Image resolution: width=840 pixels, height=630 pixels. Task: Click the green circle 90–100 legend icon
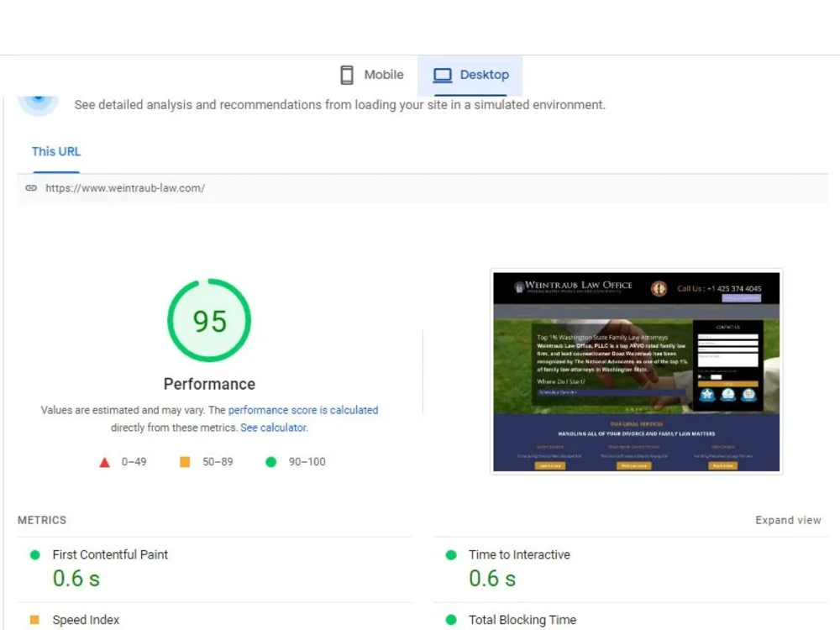click(x=271, y=462)
